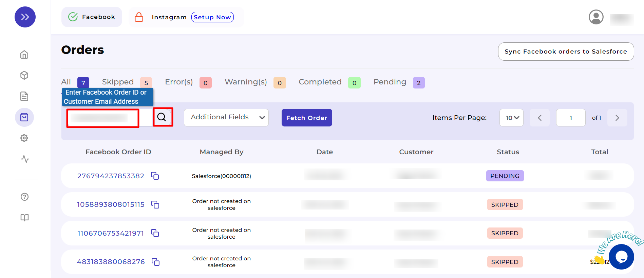Open the Activity pulse icon in sidebar
This screenshot has height=278, width=644.
tap(25, 159)
